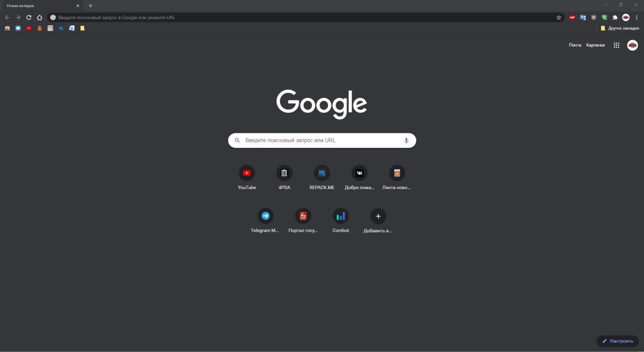Open the Telegram shortcut tile
Viewport: 644px width, 352px height.
265,221
